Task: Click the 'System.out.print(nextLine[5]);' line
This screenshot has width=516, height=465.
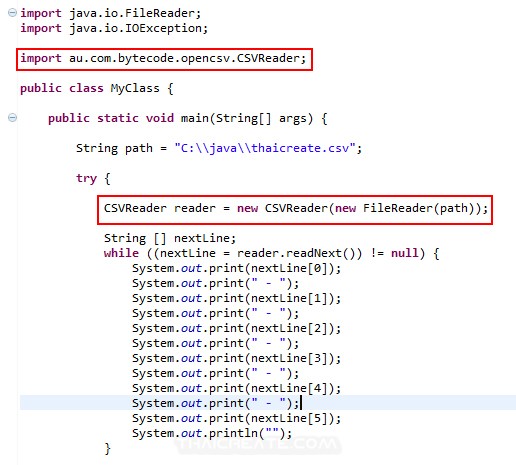Action: coord(236,418)
